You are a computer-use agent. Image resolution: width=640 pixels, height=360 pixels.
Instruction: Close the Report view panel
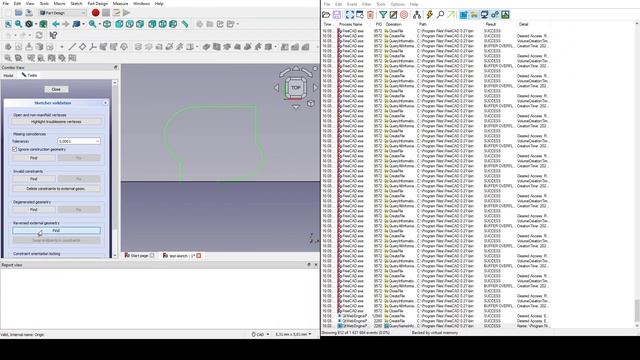tap(316, 265)
